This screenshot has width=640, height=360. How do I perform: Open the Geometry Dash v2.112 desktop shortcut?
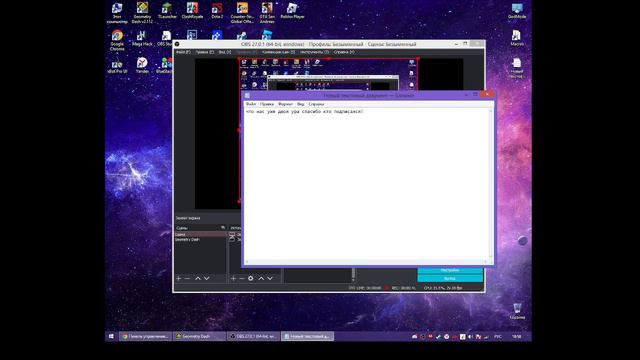142,12
